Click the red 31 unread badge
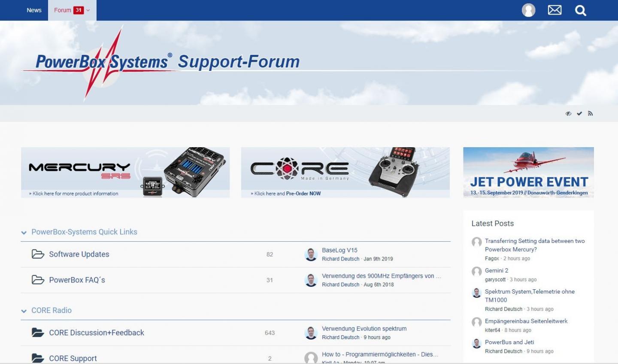618x364 pixels. (79, 10)
